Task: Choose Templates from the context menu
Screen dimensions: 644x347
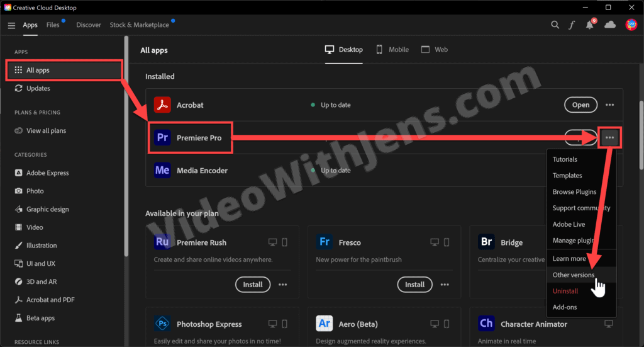Action: tap(582, 176)
